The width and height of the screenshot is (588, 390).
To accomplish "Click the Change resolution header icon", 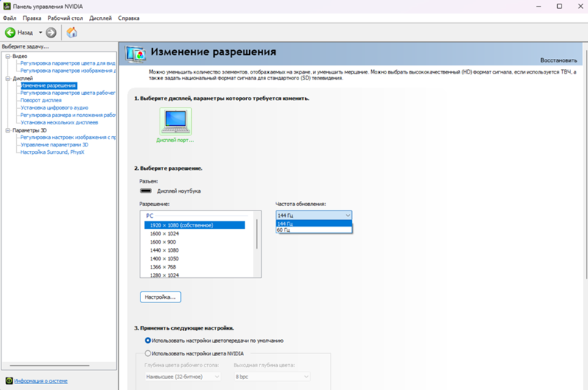I will click(x=136, y=54).
